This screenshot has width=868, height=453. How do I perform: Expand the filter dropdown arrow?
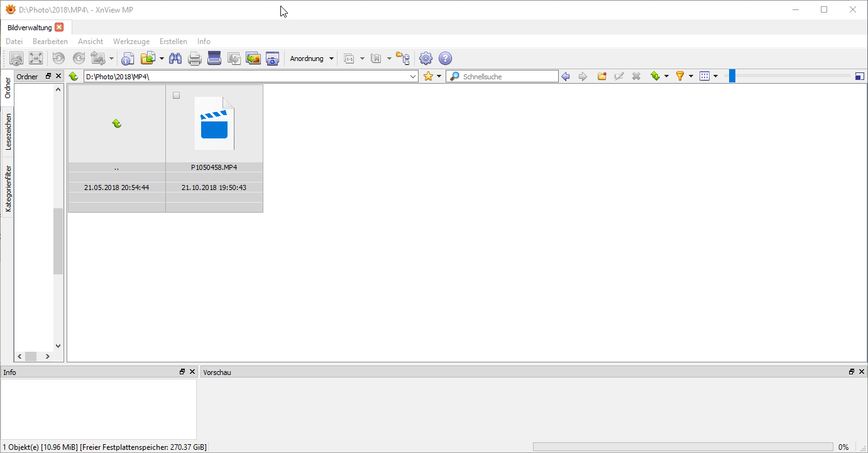coord(691,76)
